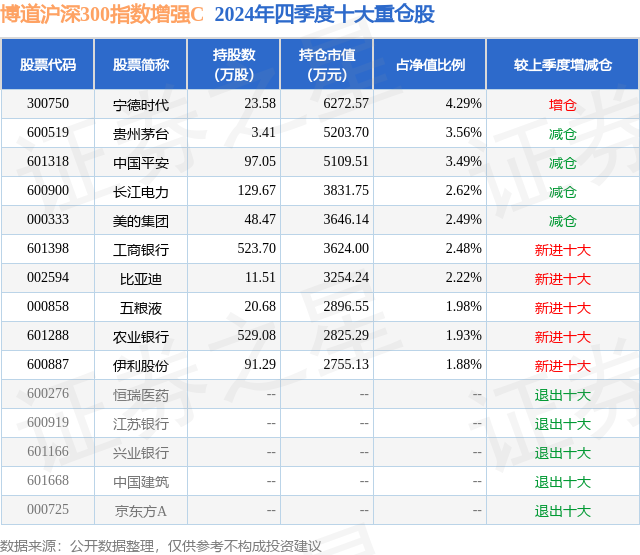This screenshot has height=555, width=640.
Task: Open the 五粮液 stock name
Action: (x=141, y=308)
